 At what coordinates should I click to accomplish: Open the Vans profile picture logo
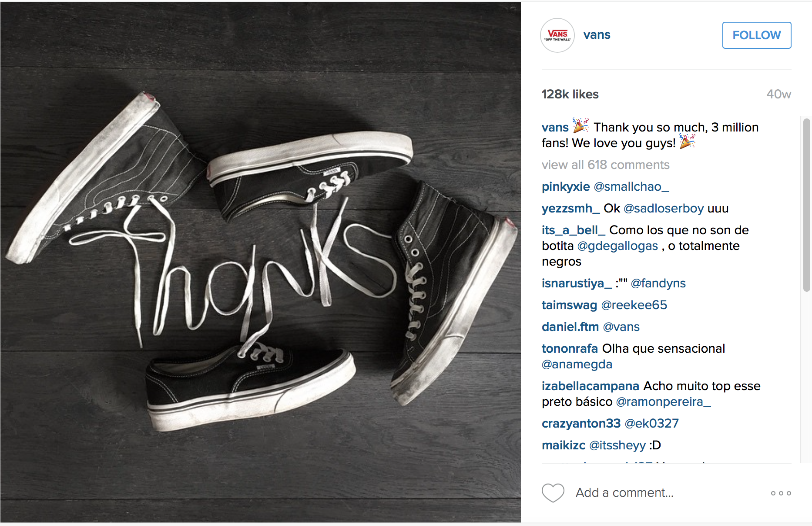coord(557,35)
